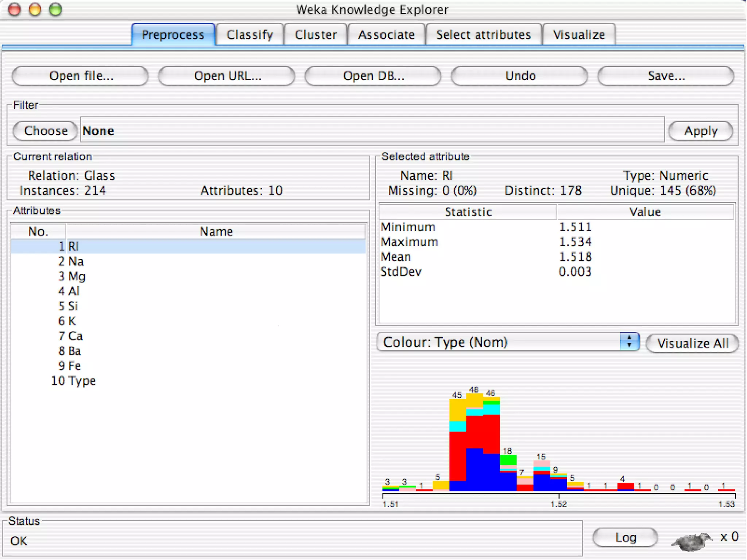The width and height of the screenshot is (747, 560).
Task: Open the Cluster tab
Action: [x=316, y=35]
